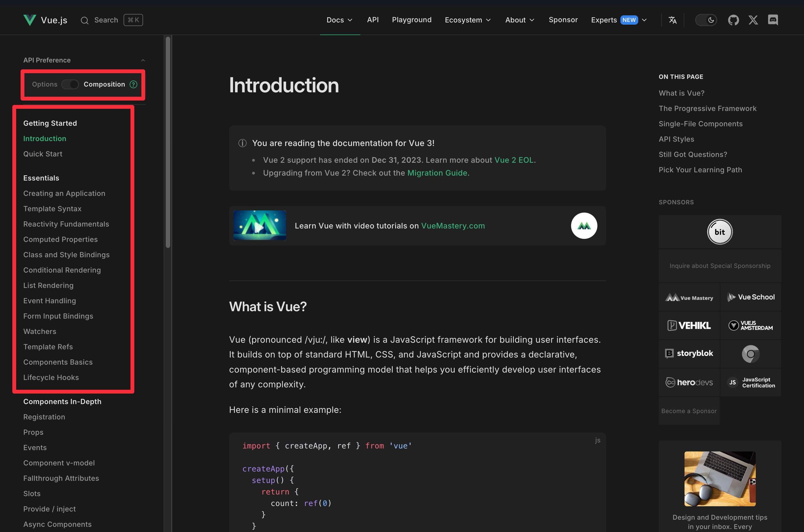Click the sidebar vertical scrollbar
The width and height of the screenshot is (804, 532).
(x=168, y=142)
